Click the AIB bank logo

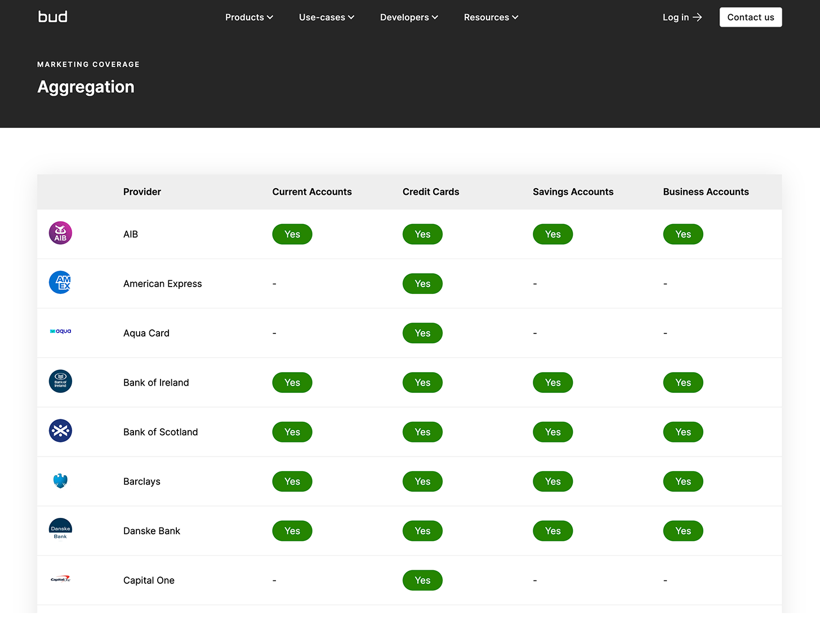60,233
